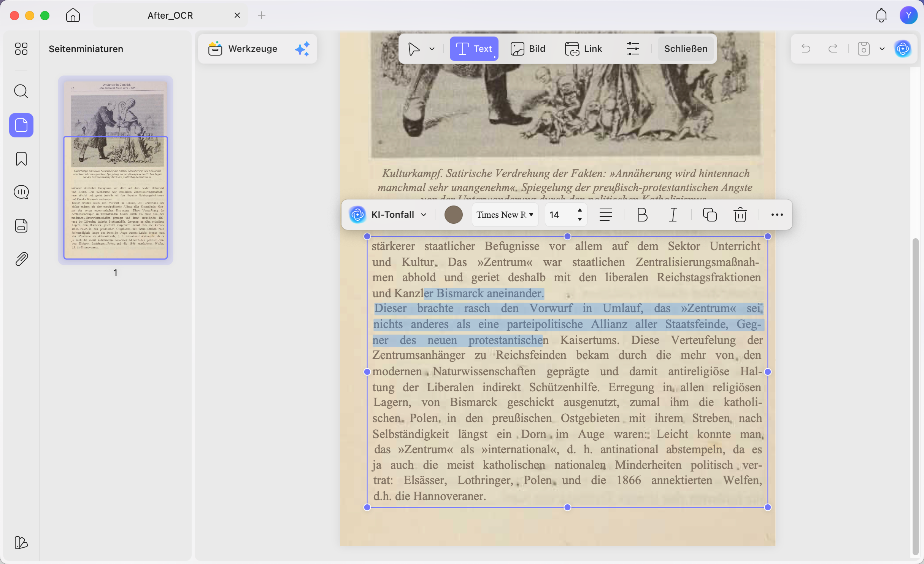Select the cursor pointer tool
The width and height of the screenshot is (924, 564).
point(414,49)
